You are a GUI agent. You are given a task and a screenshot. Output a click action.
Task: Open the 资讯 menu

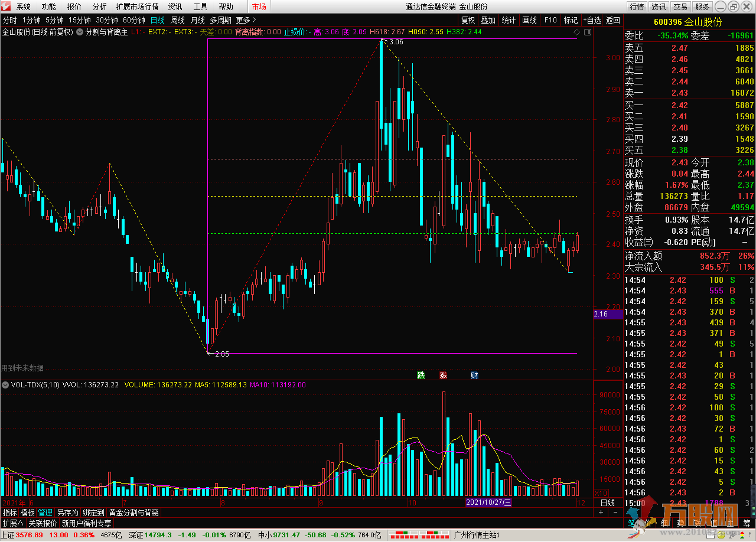click(175, 6)
